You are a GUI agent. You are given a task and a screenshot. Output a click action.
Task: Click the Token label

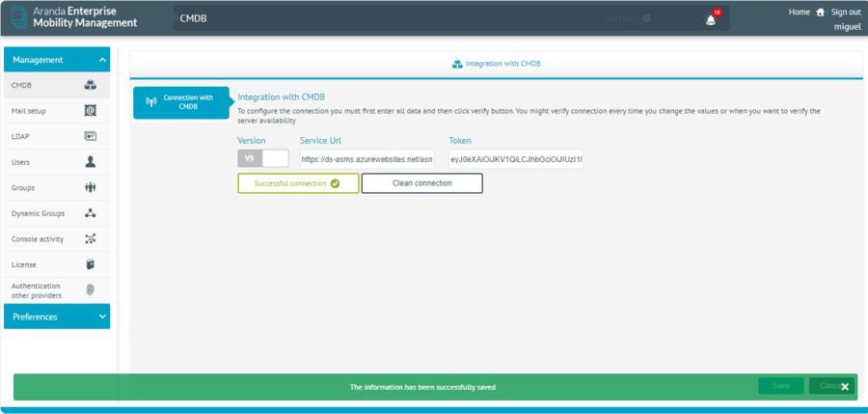(x=460, y=141)
